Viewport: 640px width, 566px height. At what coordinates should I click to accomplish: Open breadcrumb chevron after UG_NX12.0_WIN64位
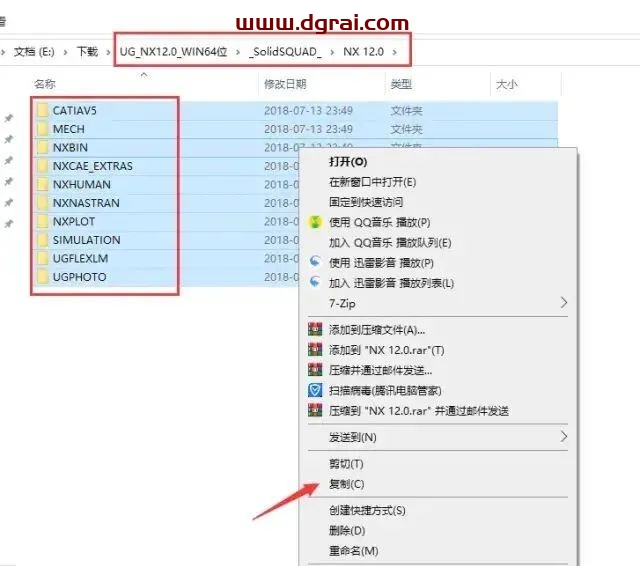238,52
